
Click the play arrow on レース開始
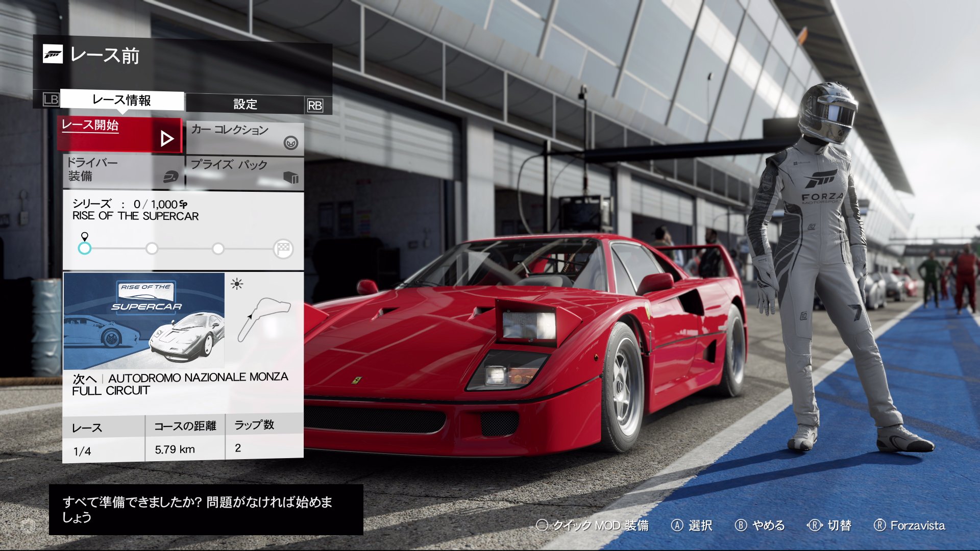coord(167,139)
